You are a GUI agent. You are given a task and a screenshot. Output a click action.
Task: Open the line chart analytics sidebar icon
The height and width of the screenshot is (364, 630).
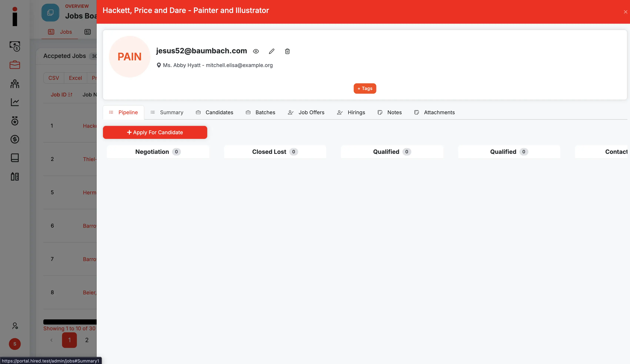coord(15,102)
